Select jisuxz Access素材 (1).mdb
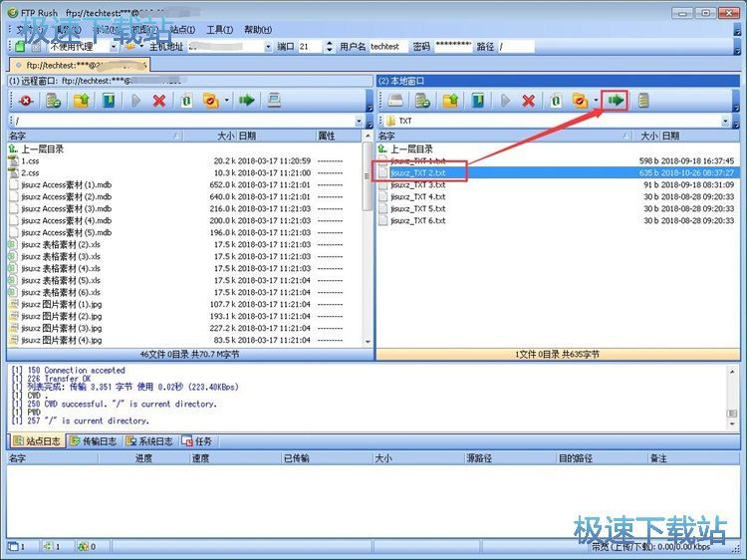The height and width of the screenshot is (560, 747). coord(66,185)
